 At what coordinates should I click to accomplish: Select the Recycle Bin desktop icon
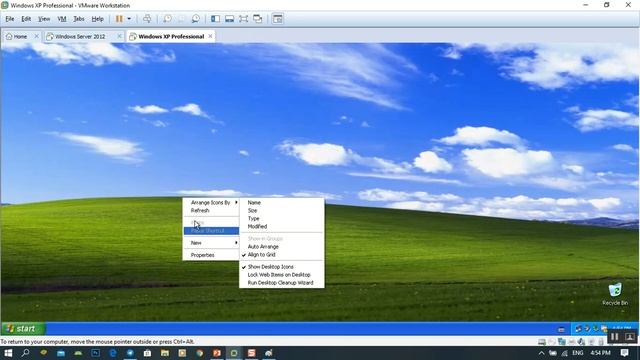coord(615,294)
